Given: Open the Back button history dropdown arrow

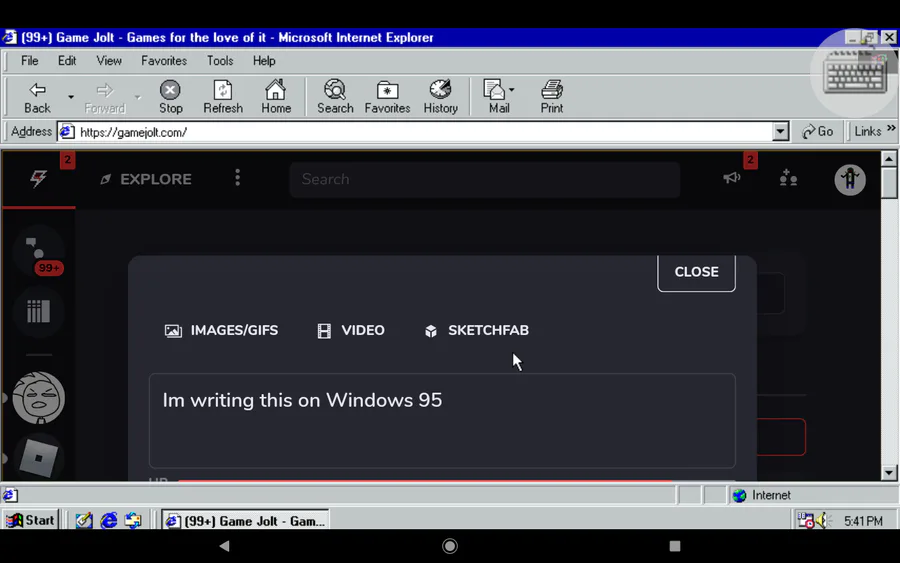Looking at the screenshot, I should [71, 97].
